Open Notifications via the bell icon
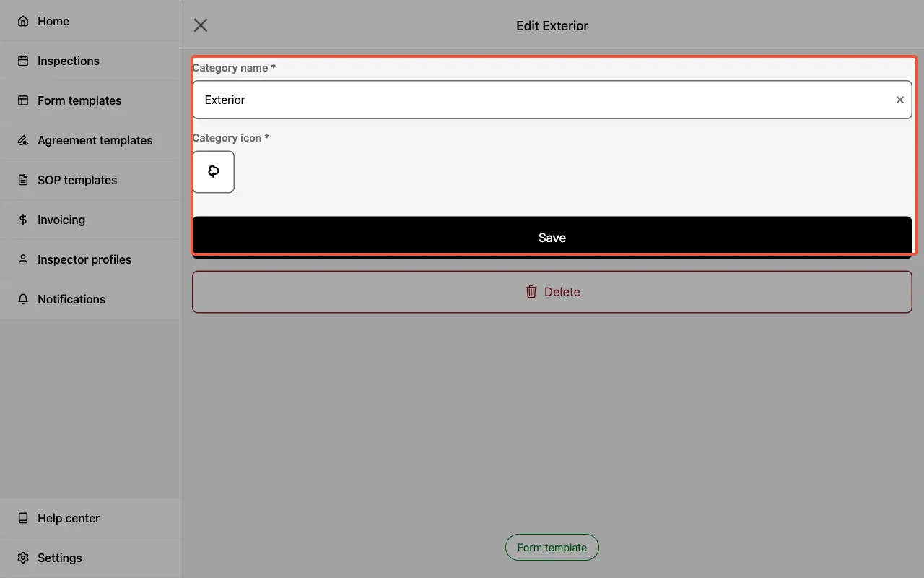 [x=22, y=299]
